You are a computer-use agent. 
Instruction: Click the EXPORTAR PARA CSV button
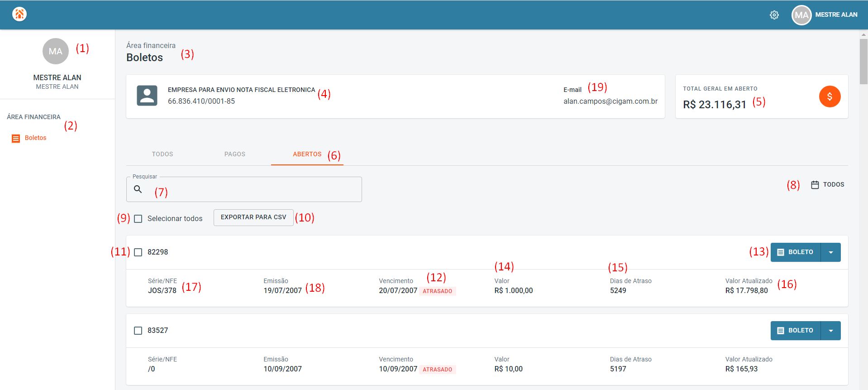point(253,217)
